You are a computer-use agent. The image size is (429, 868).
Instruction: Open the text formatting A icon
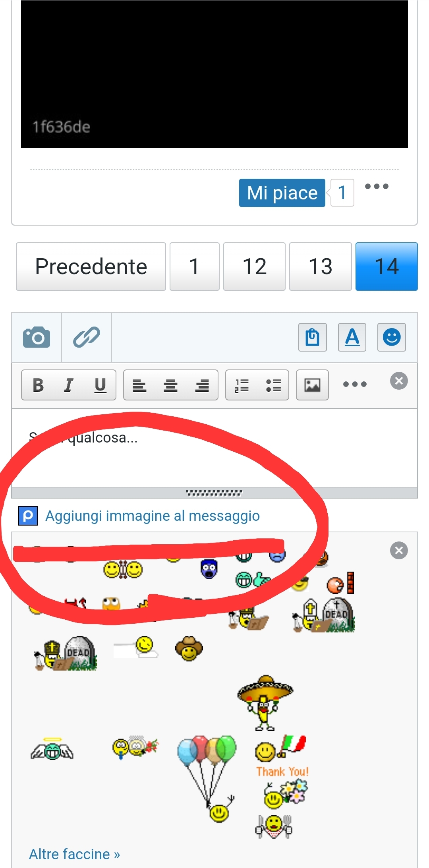[x=352, y=337]
